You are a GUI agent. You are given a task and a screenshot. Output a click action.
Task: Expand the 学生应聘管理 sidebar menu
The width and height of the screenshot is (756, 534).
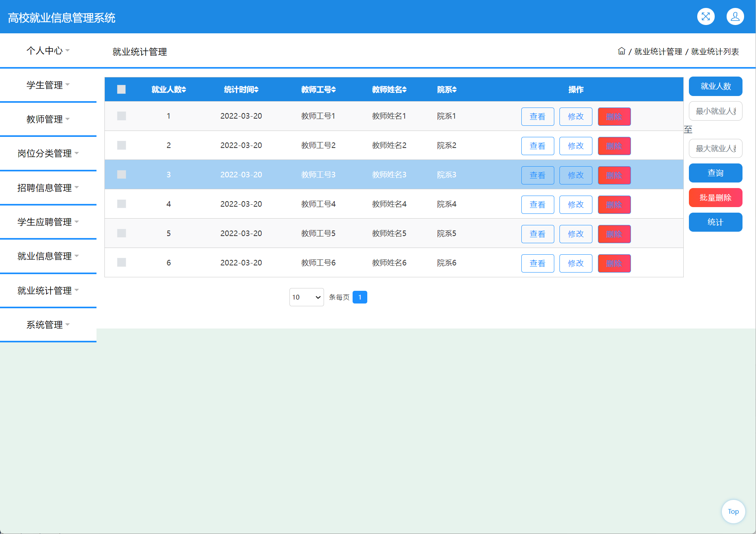point(48,222)
